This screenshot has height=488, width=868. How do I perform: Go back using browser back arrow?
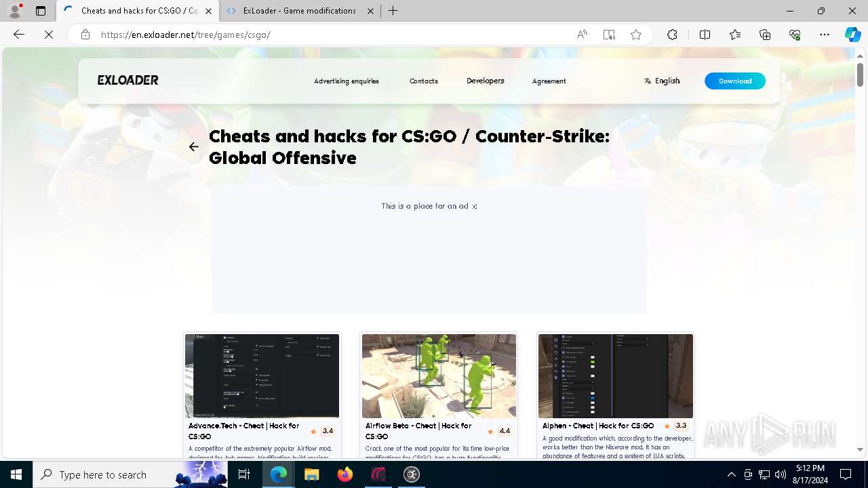(x=19, y=35)
